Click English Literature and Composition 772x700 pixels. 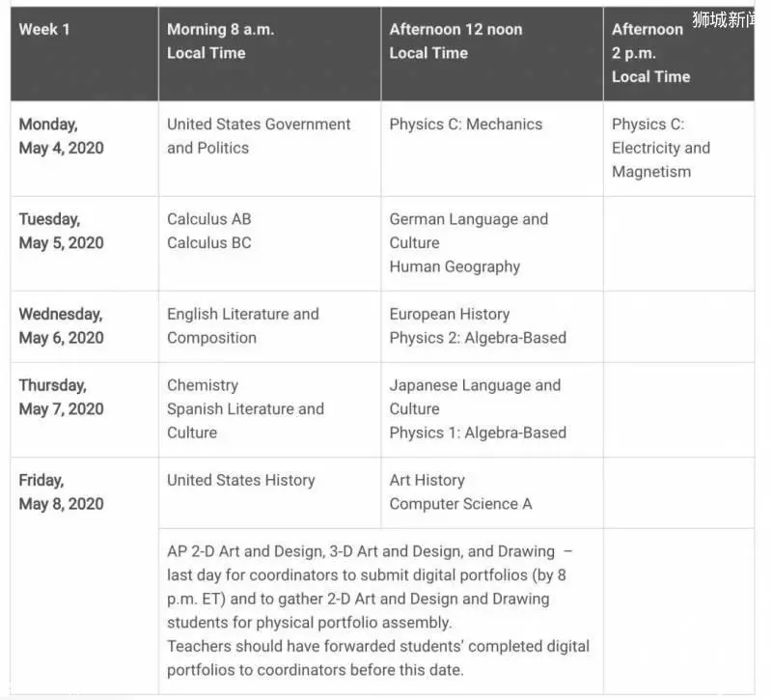pos(243,325)
